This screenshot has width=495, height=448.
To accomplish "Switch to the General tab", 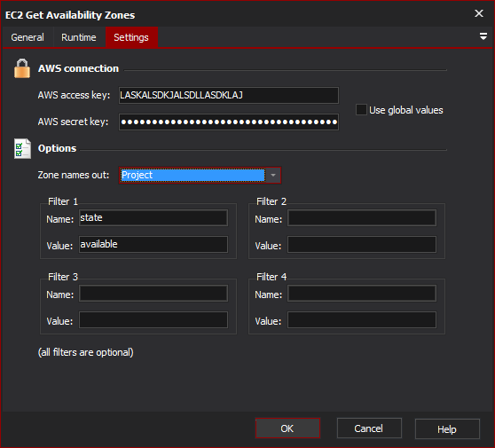I will (27, 37).
